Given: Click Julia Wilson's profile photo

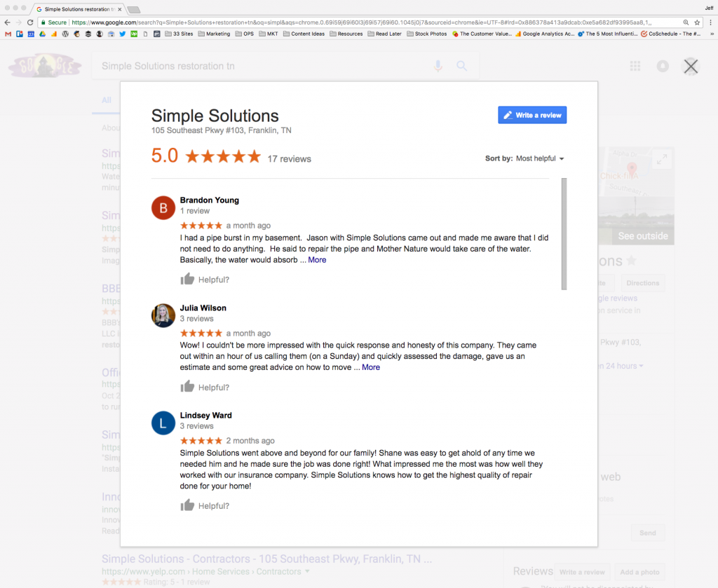Looking at the screenshot, I should pyautogui.click(x=163, y=316).
